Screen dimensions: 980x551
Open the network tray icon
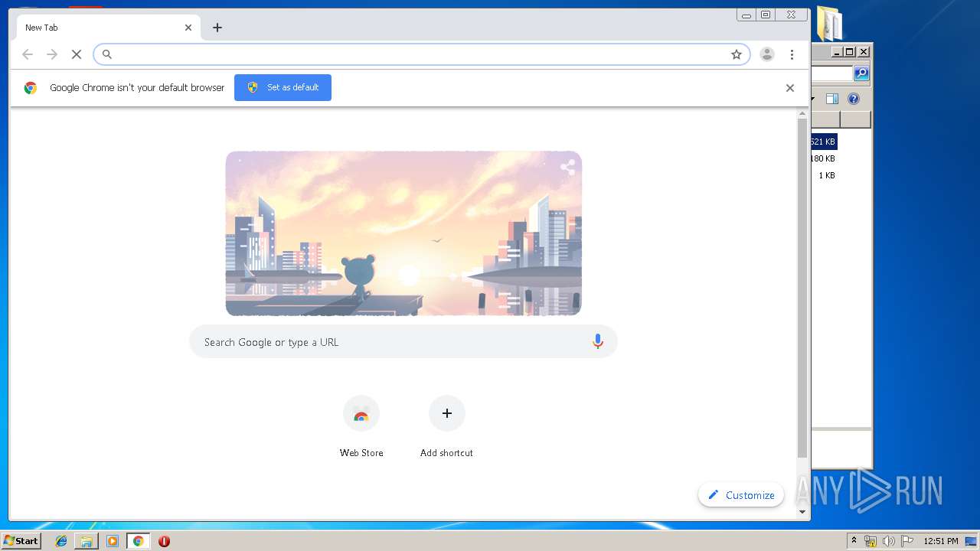tap(871, 541)
